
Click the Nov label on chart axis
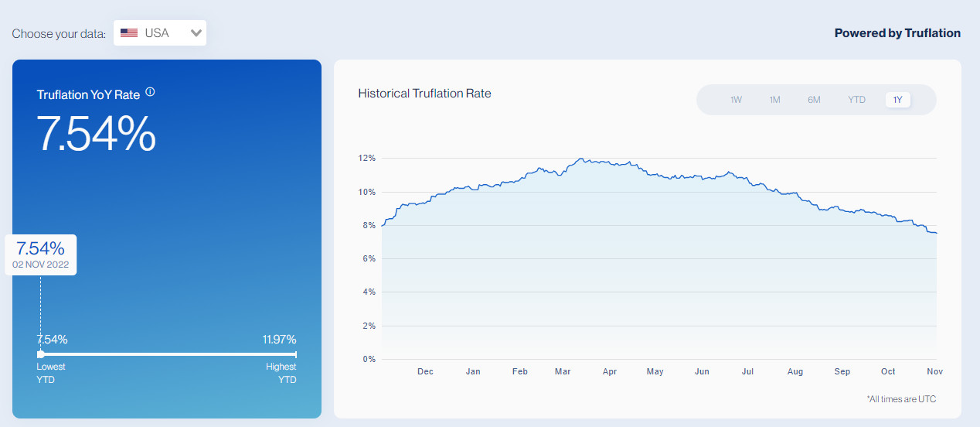(x=934, y=372)
